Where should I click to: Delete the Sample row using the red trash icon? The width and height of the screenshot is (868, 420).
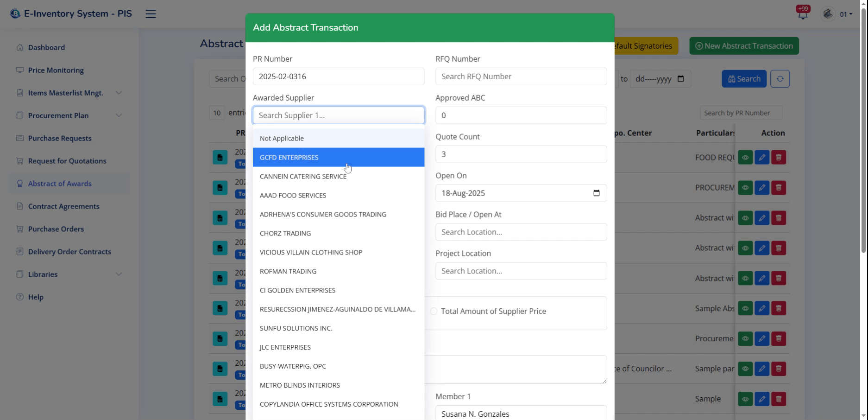point(779,399)
